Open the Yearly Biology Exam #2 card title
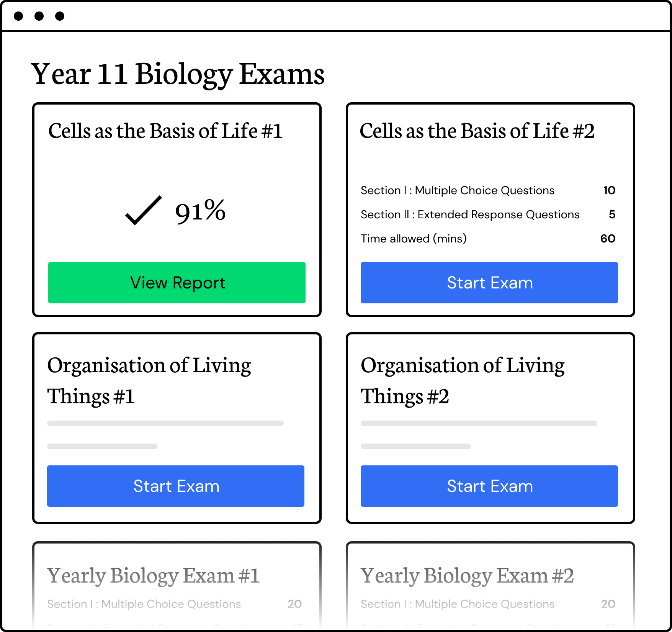The image size is (672, 632). coord(467,575)
